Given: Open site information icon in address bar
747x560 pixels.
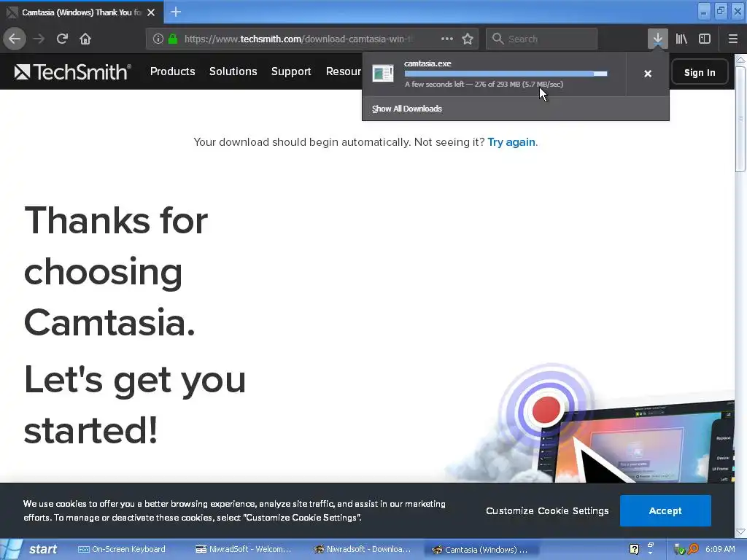Looking at the screenshot, I should tap(158, 39).
